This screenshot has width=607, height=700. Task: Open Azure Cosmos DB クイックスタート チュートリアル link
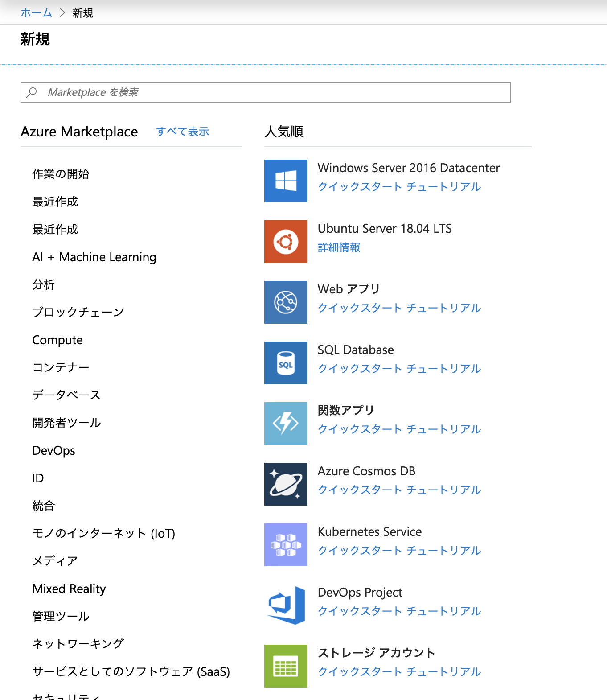pyautogui.click(x=399, y=490)
